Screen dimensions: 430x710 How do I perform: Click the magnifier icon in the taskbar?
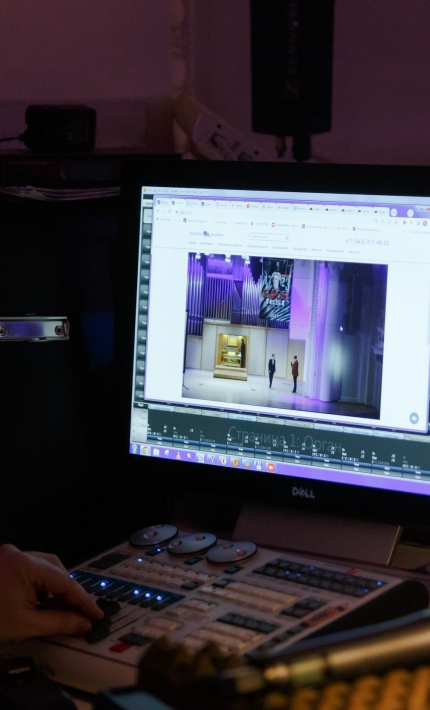[x=189, y=456]
